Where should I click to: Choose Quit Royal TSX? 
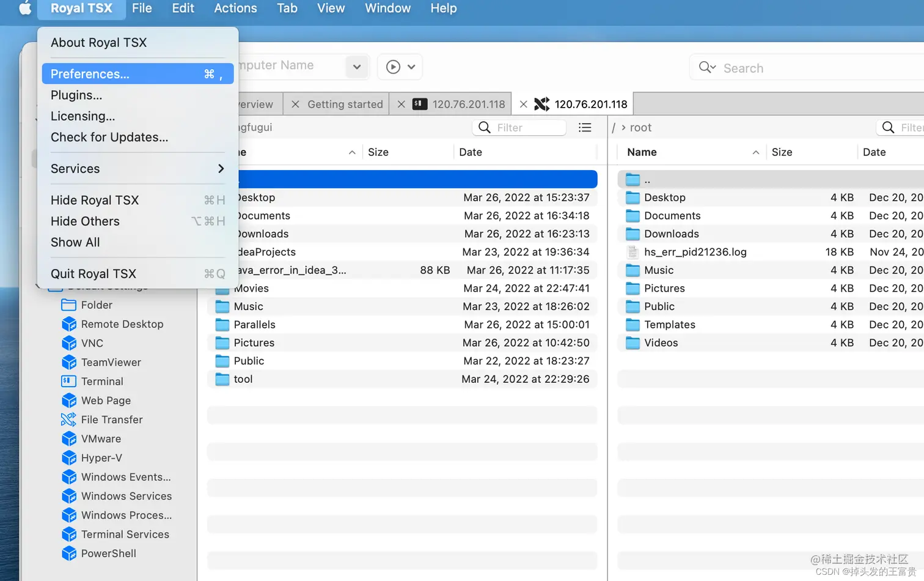tap(137, 274)
